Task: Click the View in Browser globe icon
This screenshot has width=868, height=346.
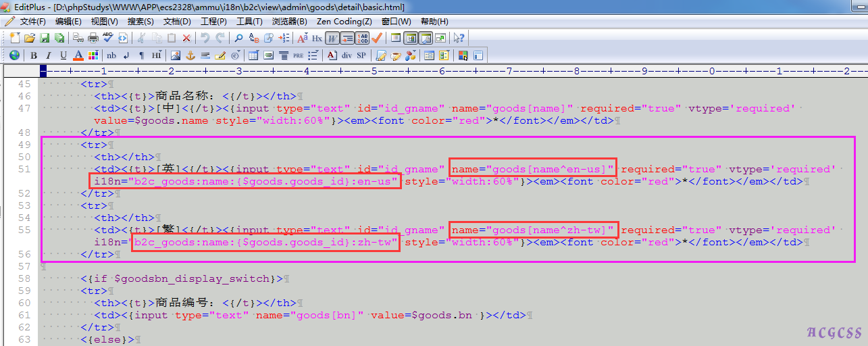Action: coord(14,55)
